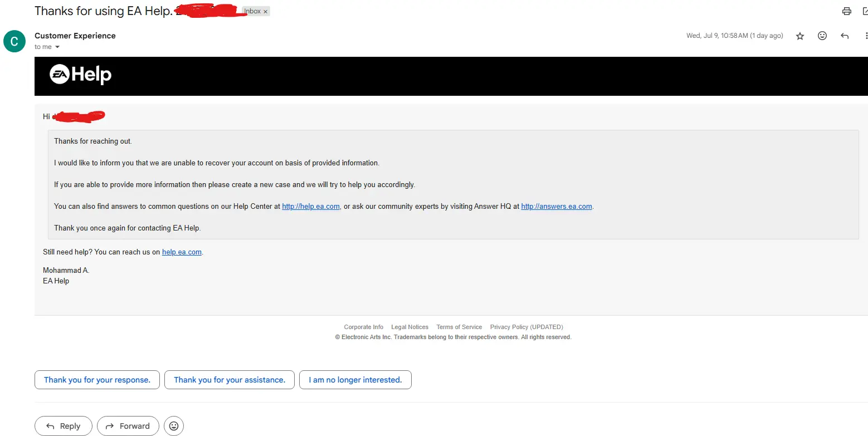Expand the 'to me' recipient details arrow
The width and height of the screenshot is (868, 436).
click(x=57, y=47)
